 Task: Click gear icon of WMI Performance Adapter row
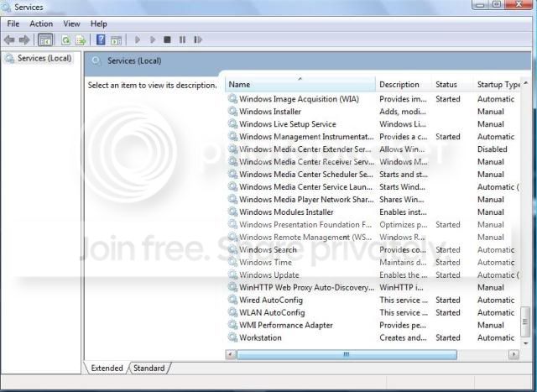coord(232,325)
